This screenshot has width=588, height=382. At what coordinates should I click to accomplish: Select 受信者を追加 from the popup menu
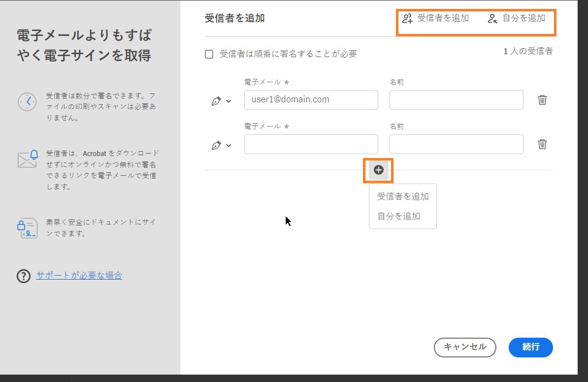coord(402,195)
